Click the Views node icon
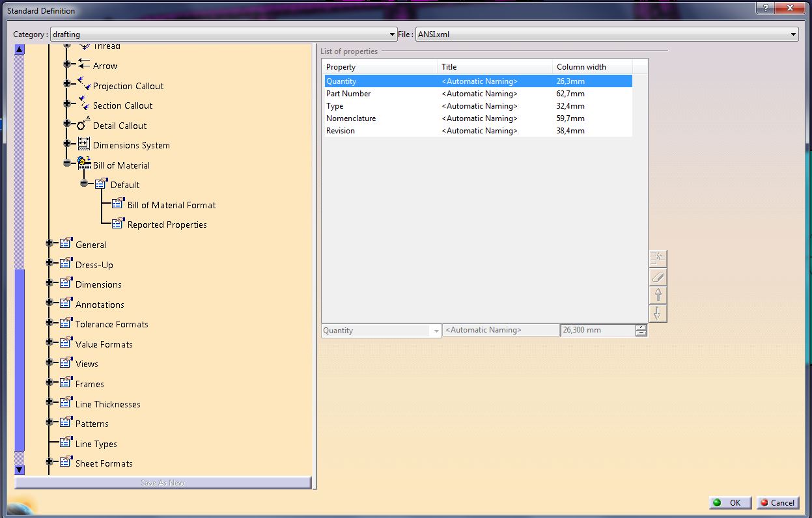 [66, 362]
